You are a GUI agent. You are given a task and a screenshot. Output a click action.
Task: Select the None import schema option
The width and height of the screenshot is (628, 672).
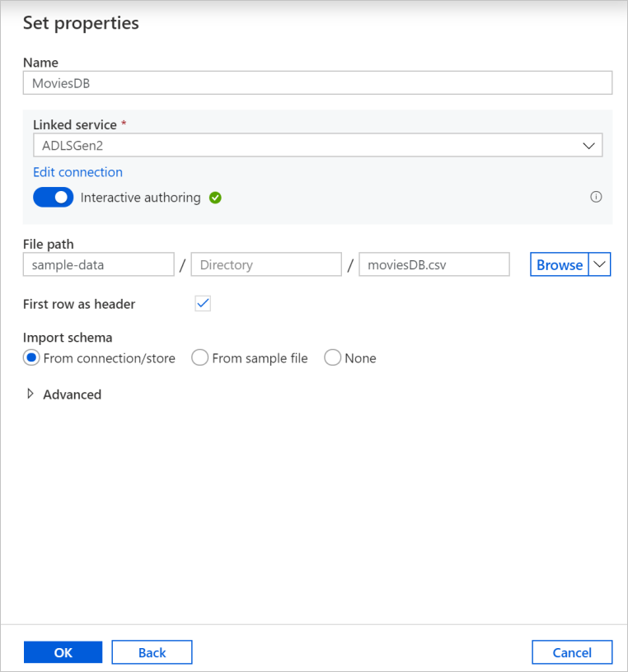pyautogui.click(x=332, y=357)
